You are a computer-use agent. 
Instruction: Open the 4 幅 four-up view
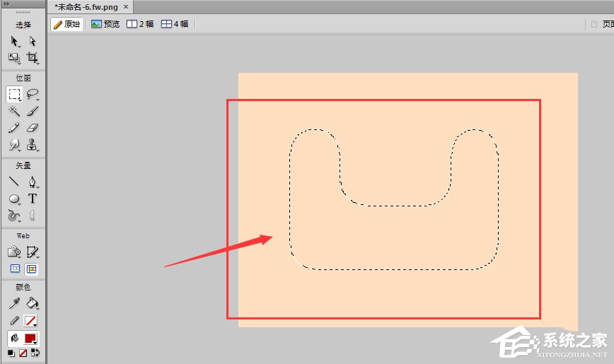point(175,24)
